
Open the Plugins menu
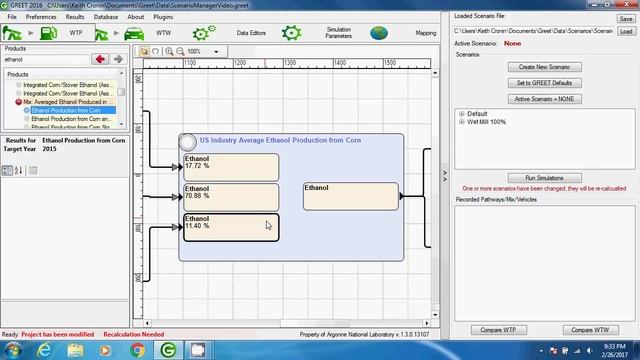(x=163, y=17)
